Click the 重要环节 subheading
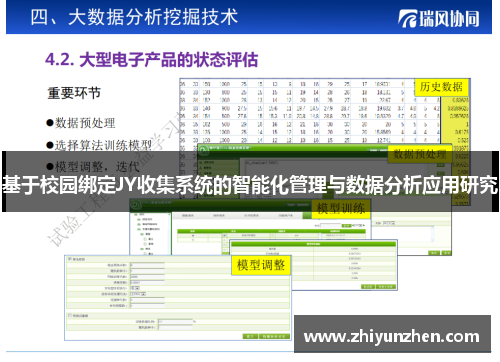This screenshot has height=362, width=500. [74, 93]
